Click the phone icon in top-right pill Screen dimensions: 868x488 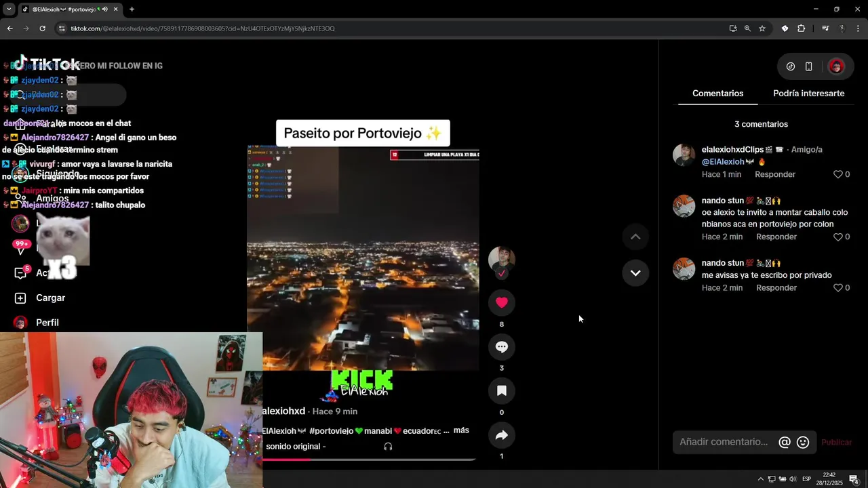click(x=808, y=66)
